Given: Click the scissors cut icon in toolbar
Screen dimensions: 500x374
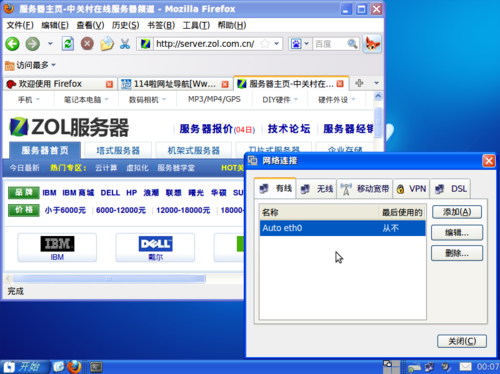Looking at the screenshot, I should point(125,44).
